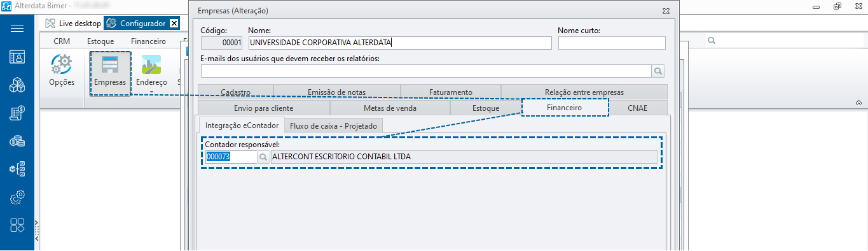The image size is (868, 251).
Task: Click the financial coins sidebar icon
Action: 17,141
